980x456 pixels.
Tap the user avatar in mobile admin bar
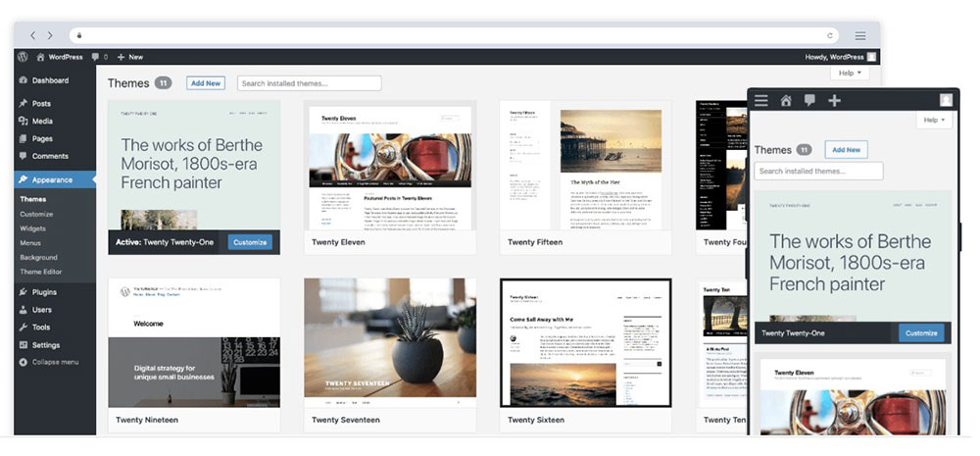[x=947, y=100]
